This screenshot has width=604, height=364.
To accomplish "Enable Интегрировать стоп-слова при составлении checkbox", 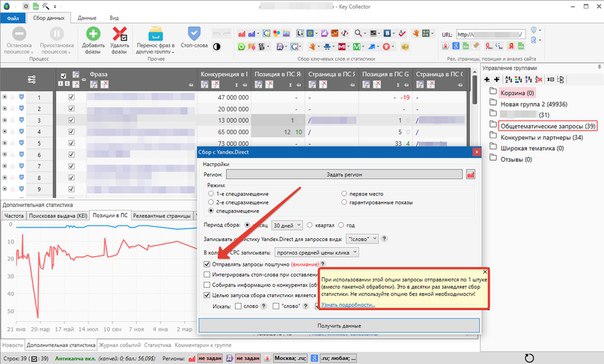I will coord(207,275).
